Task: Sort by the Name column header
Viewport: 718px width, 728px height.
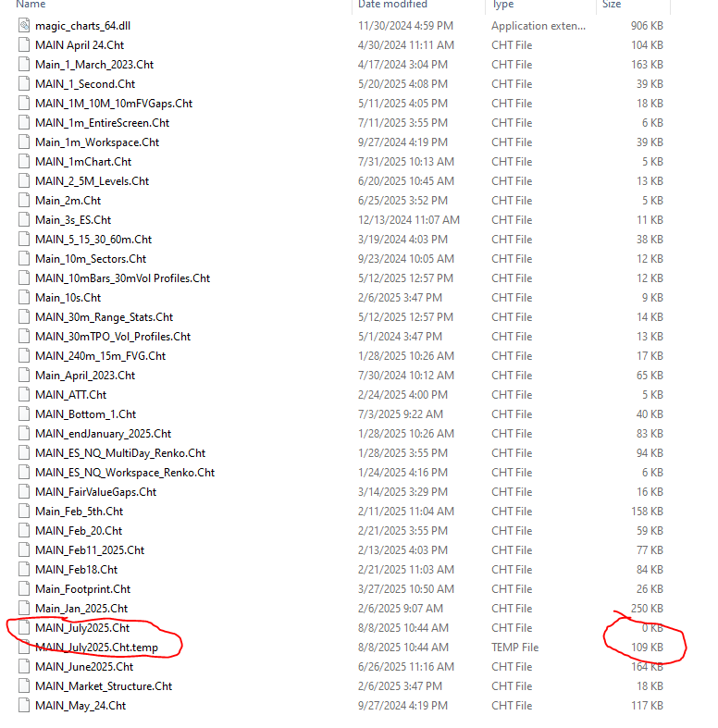Action: point(31,5)
